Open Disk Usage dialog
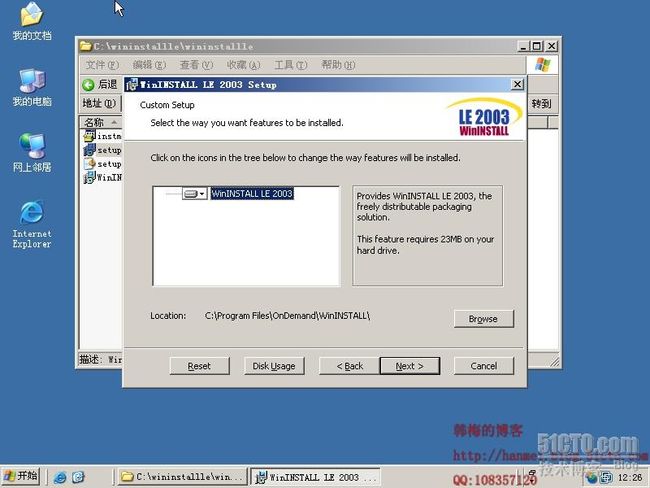Screen dimensions: 650x488 point(274,366)
